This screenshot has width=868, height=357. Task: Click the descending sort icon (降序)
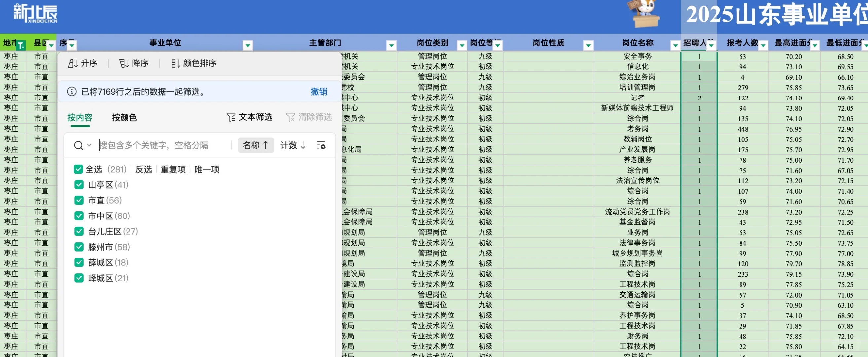point(124,63)
